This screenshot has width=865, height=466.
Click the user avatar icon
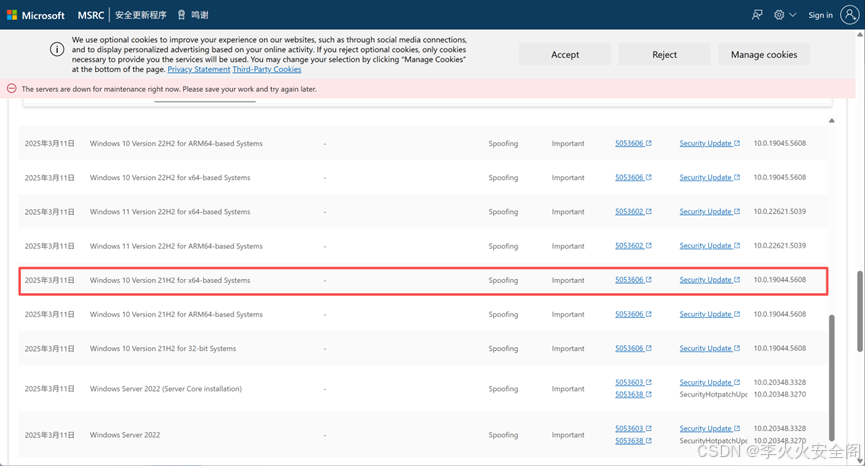click(x=849, y=15)
